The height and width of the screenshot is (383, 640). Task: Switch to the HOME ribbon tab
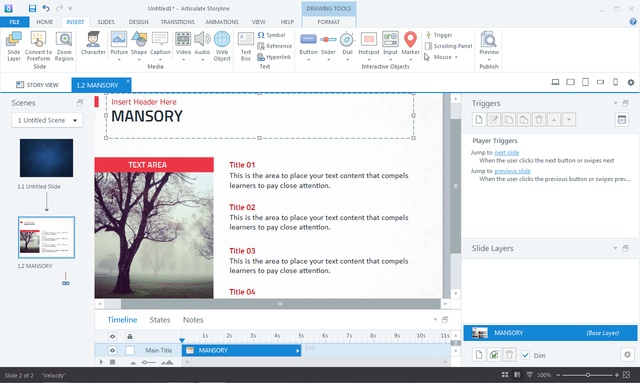(x=44, y=22)
